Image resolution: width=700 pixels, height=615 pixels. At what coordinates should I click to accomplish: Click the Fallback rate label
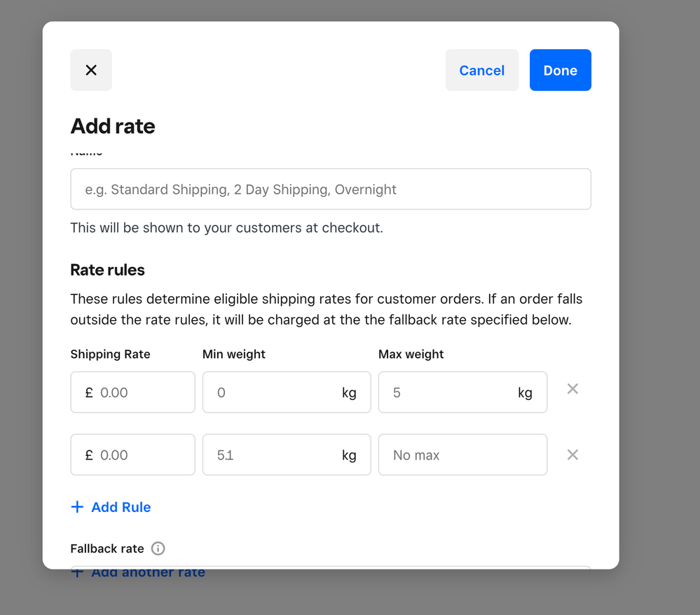(x=107, y=548)
